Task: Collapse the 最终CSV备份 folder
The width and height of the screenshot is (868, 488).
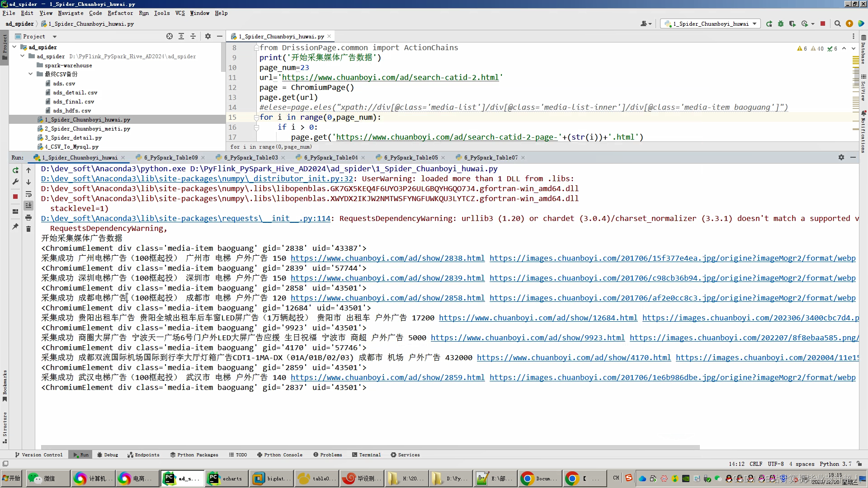Action: coord(30,74)
